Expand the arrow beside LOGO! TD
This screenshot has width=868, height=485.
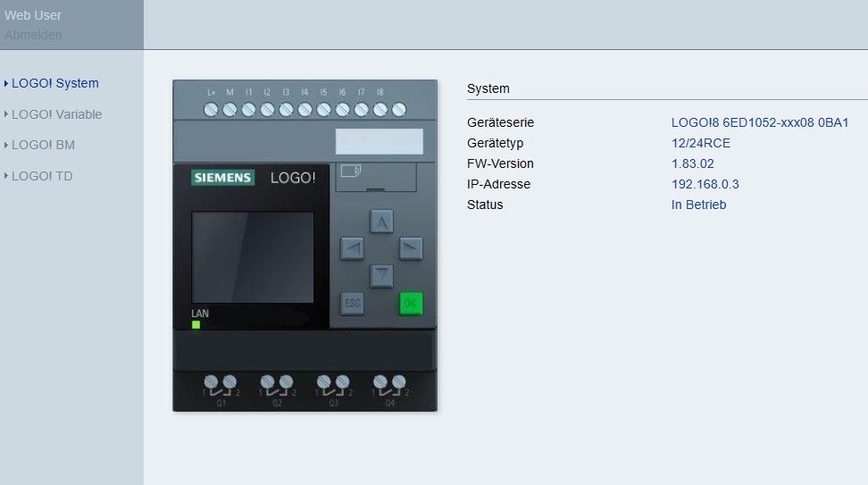(6, 176)
